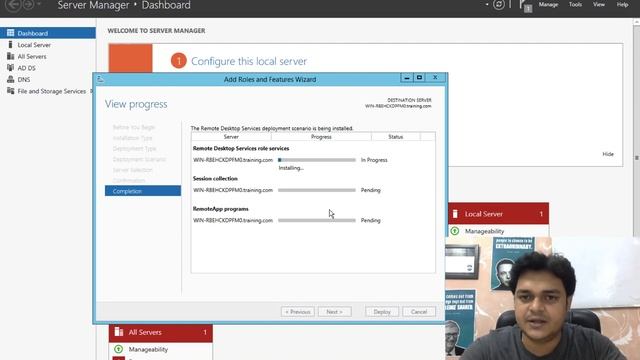Minimize the Add Roles and Features Wizard
Image resolution: width=640 pixels, height=360 pixels.
(x=407, y=78)
